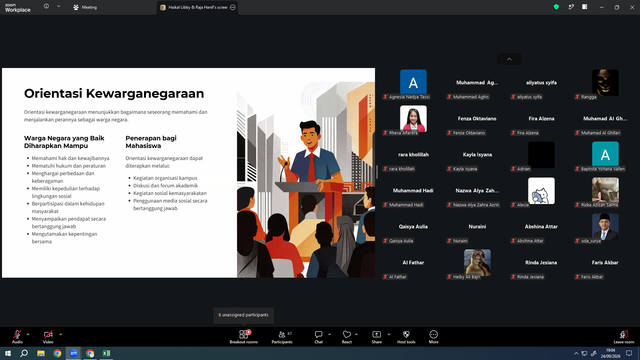Click Muhammad Hadi participant name
This screenshot has width=640, height=360.
click(x=413, y=190)
